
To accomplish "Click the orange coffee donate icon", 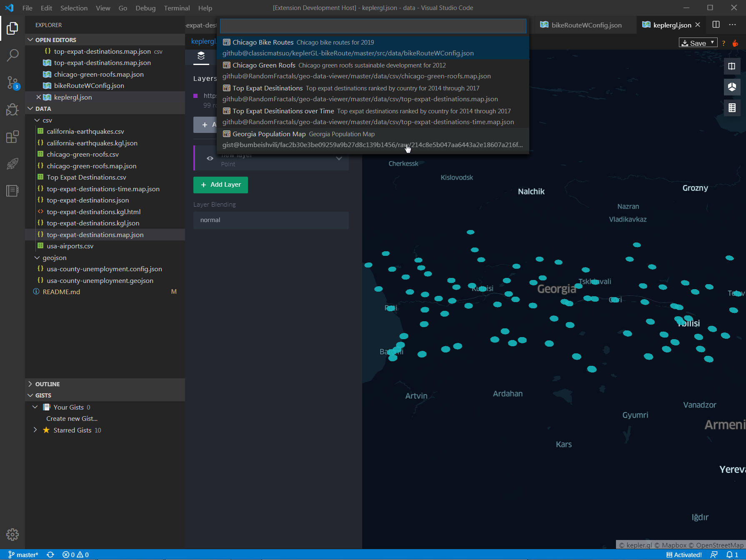I will coord(735,43).
